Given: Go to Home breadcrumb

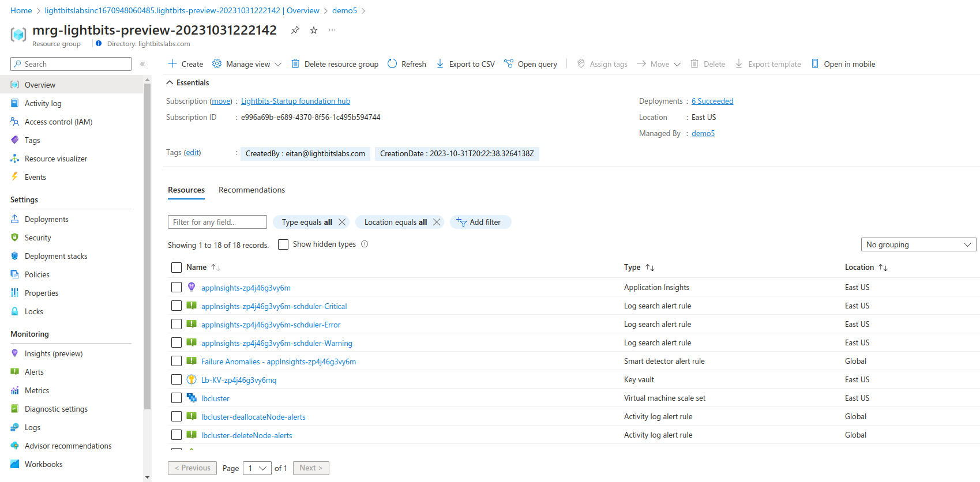Looking at the screenshot, I should pyautogui.click(x=21, y=10).
